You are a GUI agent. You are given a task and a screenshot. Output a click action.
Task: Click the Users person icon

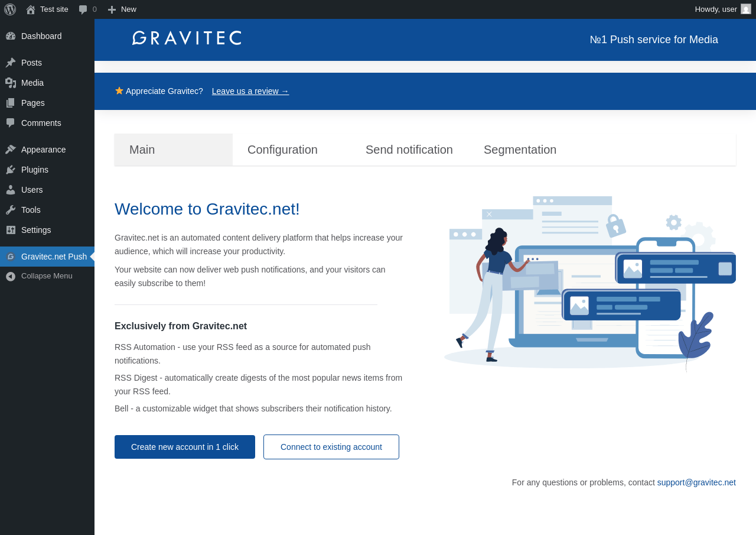[11, 190]
